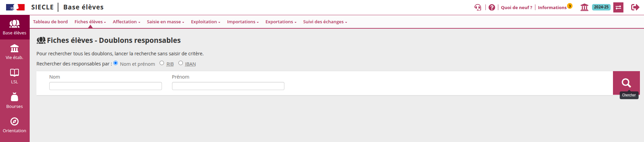This screenshot has width=644, height=142.
Task: Expand the Exportations menu
Action: [281, 22]
